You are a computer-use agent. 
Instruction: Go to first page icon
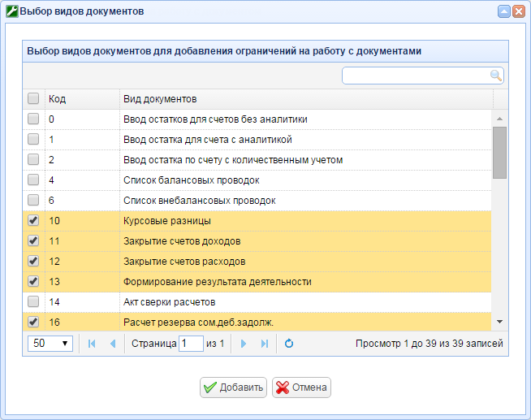(92, 344)
